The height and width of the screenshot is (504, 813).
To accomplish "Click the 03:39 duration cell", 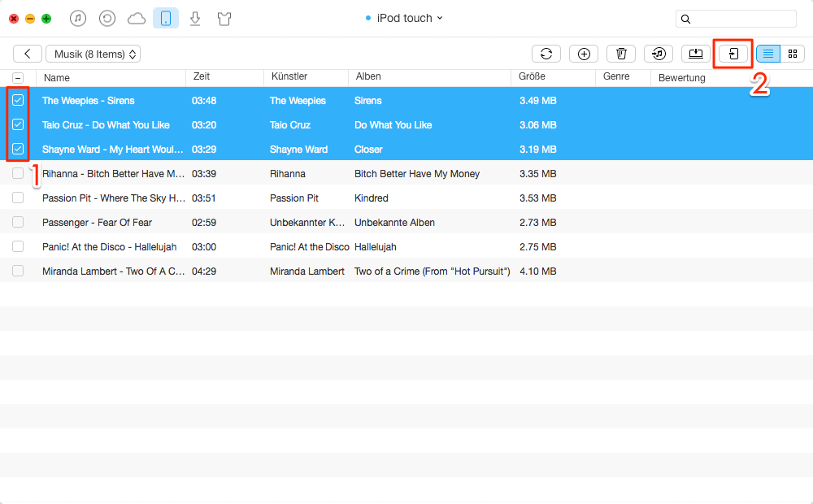I will click(x=204, y=174).
